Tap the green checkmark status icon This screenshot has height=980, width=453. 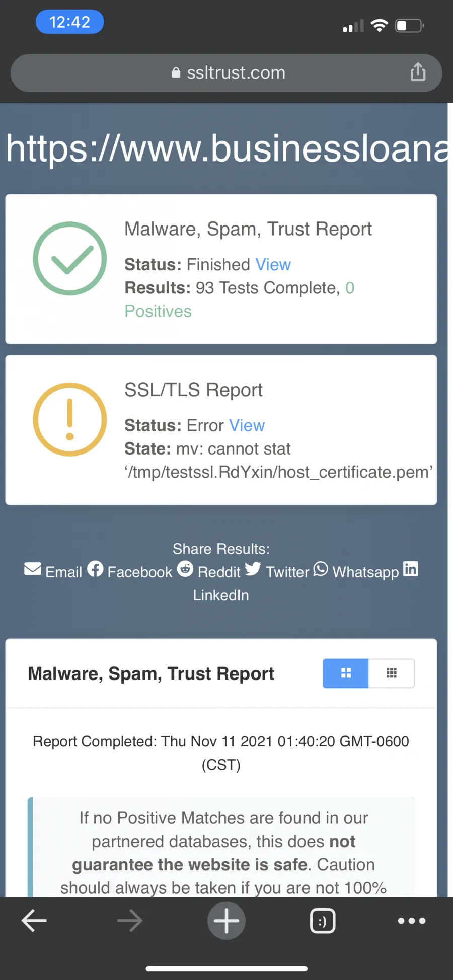pos(70,258)
